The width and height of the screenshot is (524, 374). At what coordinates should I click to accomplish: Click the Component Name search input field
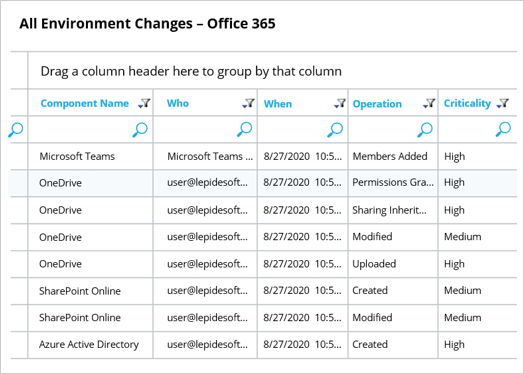point(90,130)
